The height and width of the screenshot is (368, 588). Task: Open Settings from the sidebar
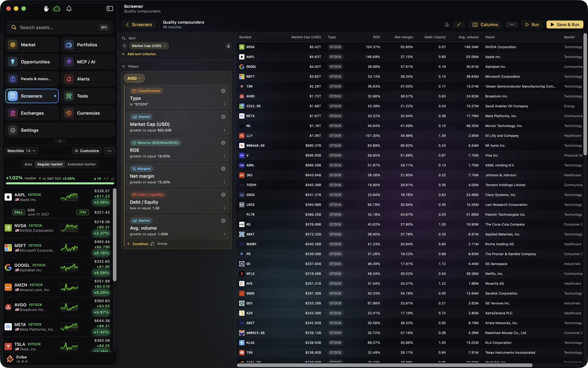point(60,130)
